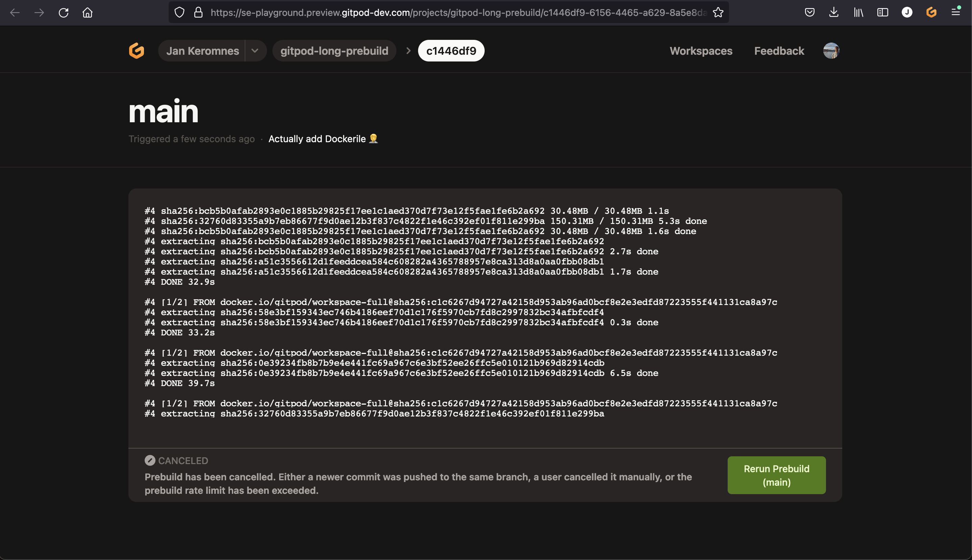The height and width of the screenshot is (560, 972).
Task: Open the Jan Keromnes team page
Action: click(x=202, y=51)
